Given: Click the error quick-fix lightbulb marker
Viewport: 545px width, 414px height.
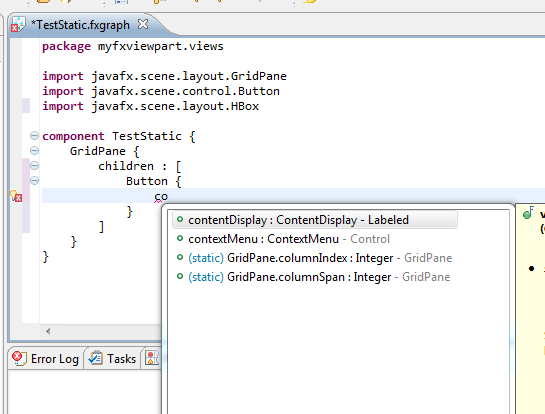Looking at the screenshot, I should tap(16, 196).
